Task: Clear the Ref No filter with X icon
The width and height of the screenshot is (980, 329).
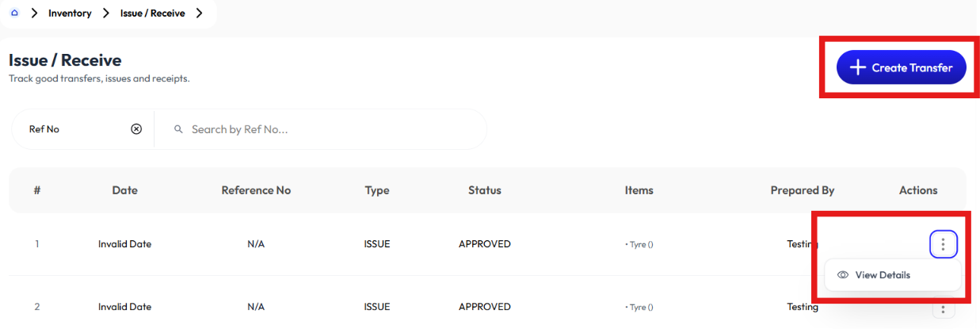Action: (136, 129)
